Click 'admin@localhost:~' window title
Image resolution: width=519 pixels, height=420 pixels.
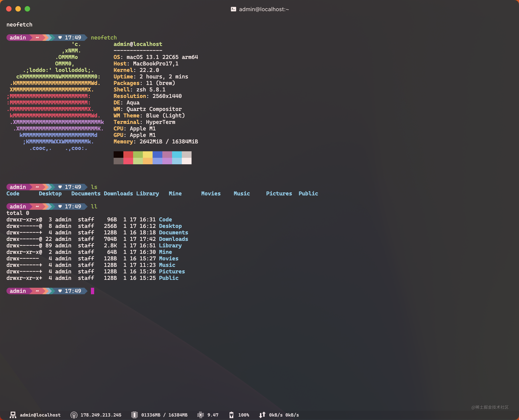coord(264,9)
